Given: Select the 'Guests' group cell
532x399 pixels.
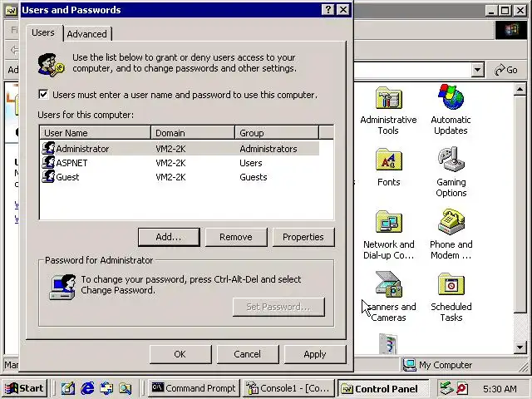Looking at the screenshot, I should (x=253, y=177).
